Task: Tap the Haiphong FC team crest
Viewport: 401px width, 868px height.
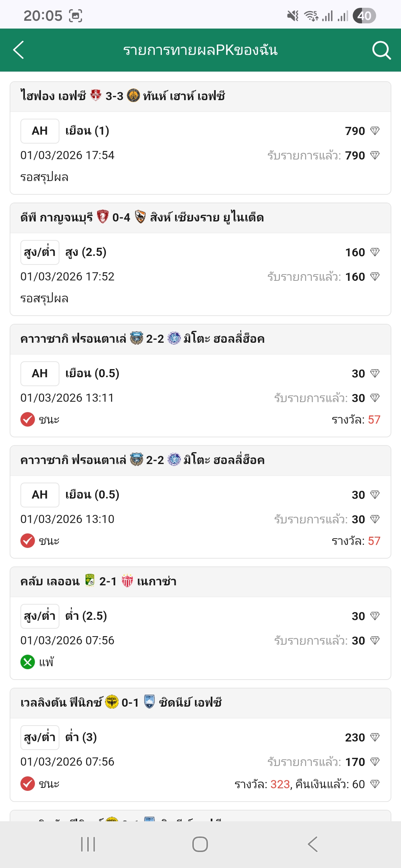Action: (x=96, y=96)
